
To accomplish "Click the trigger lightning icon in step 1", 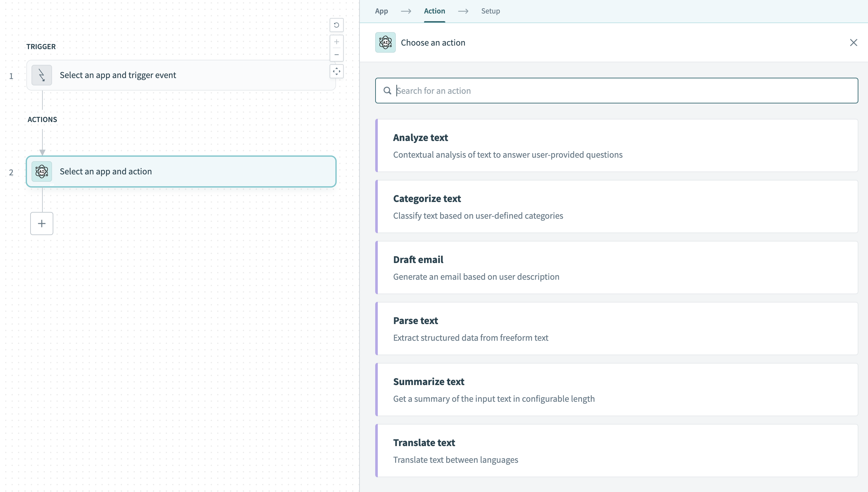I will coord(41,75).
